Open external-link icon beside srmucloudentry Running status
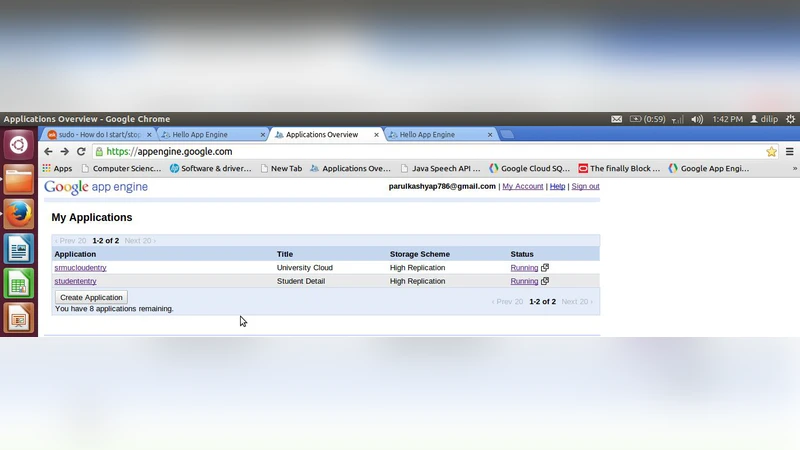800x450 pixels. coord(545,268)
